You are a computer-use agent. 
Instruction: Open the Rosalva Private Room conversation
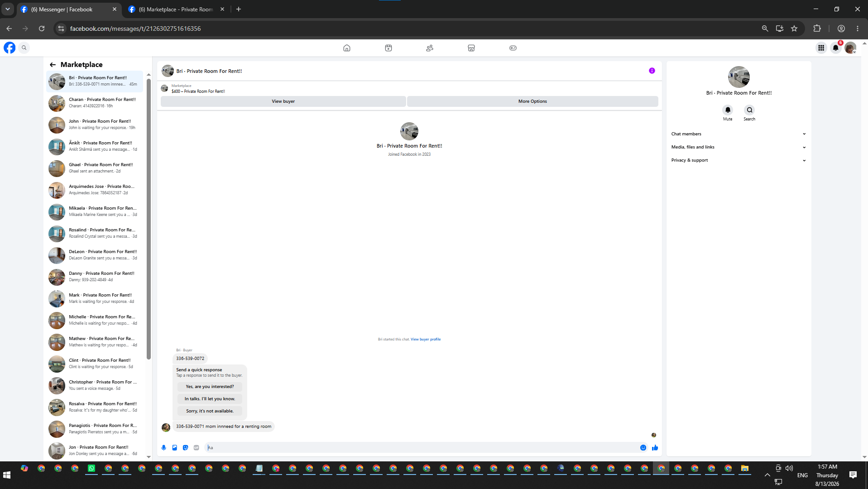click(95, 407)
